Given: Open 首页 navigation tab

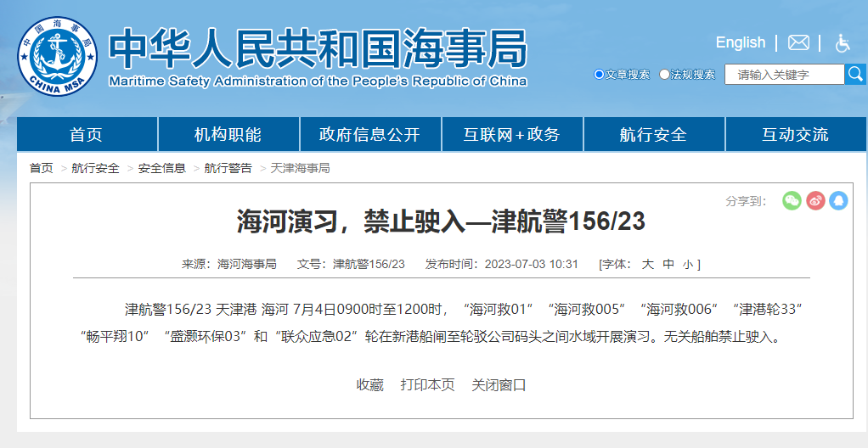Looking at the screenshot, I should click(x=87, y=134).
